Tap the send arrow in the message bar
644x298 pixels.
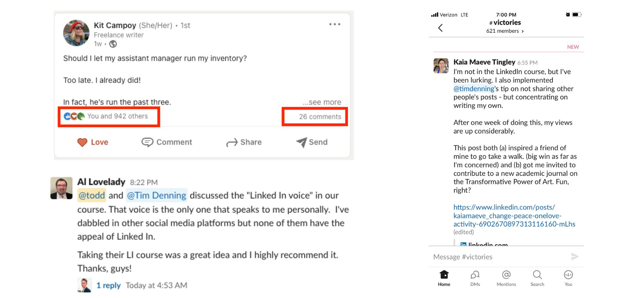tap(575, 257)
